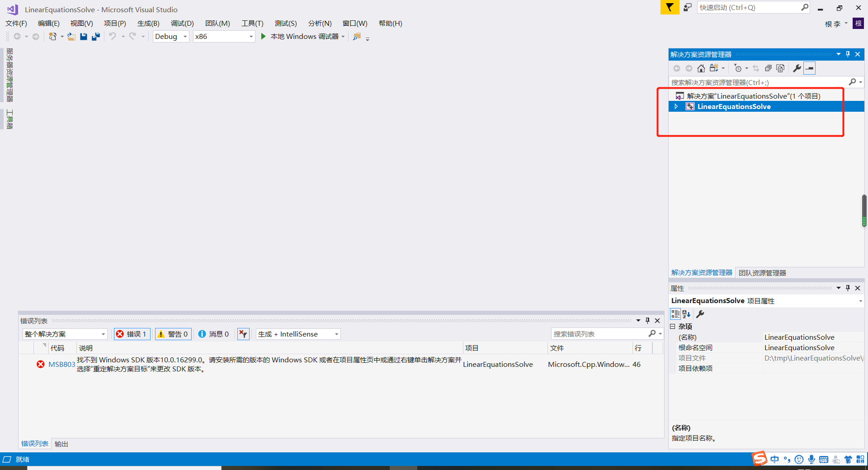The image size is (868, 470).
Task: Click the 中 Chinese mode indicator in IME bar
Action: 775,460
